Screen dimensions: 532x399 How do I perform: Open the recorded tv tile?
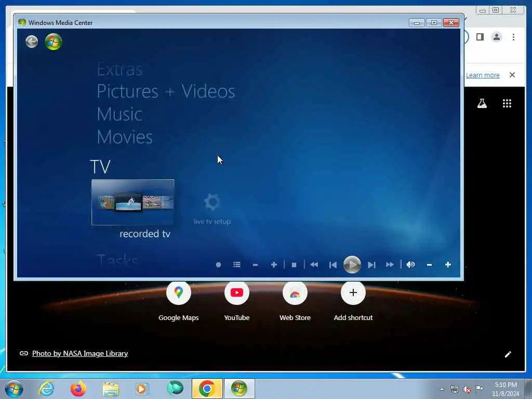pos(132,202)
